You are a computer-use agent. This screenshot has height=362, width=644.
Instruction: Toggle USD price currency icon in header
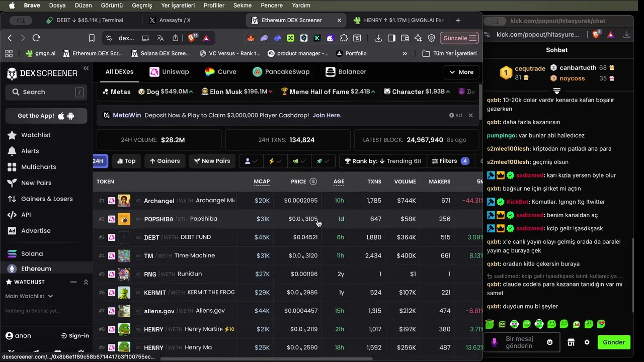tap(313, 182)
